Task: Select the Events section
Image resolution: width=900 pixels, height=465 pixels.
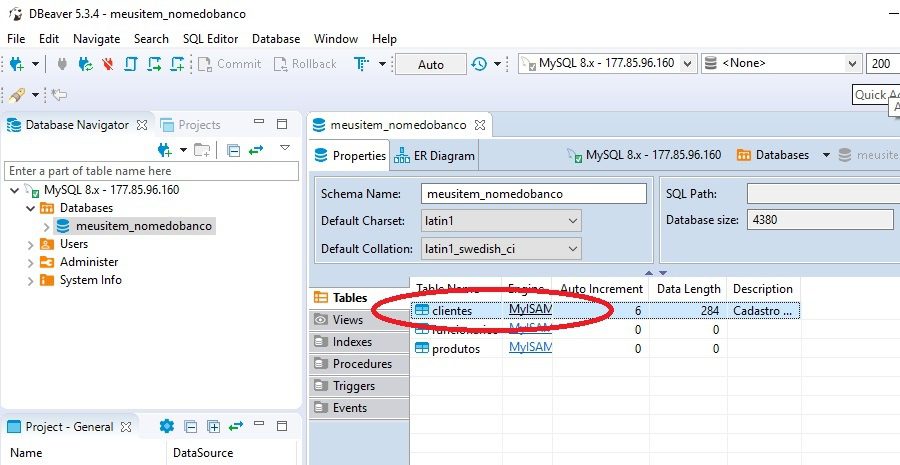Action: pyautogui.click(x=359, y=408)
